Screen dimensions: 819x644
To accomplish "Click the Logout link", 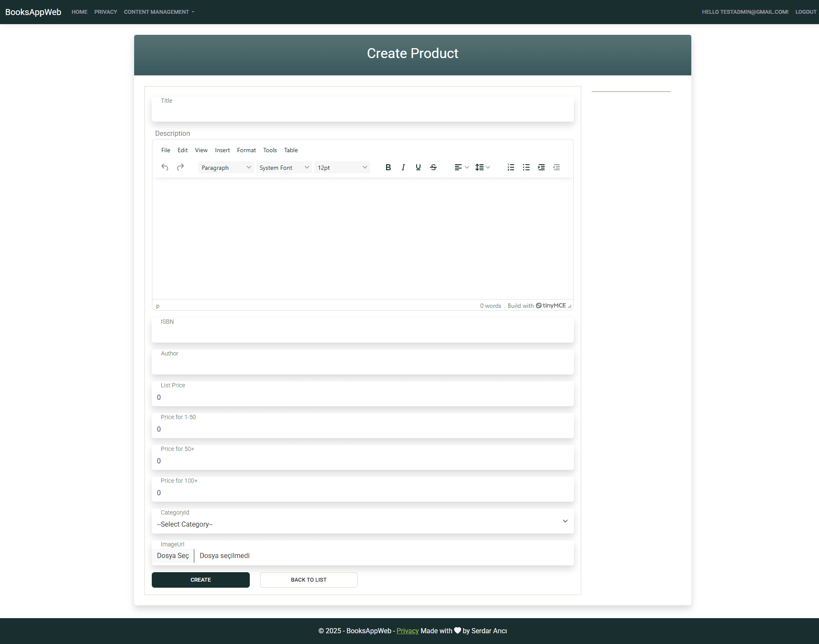I will (806, 12).
